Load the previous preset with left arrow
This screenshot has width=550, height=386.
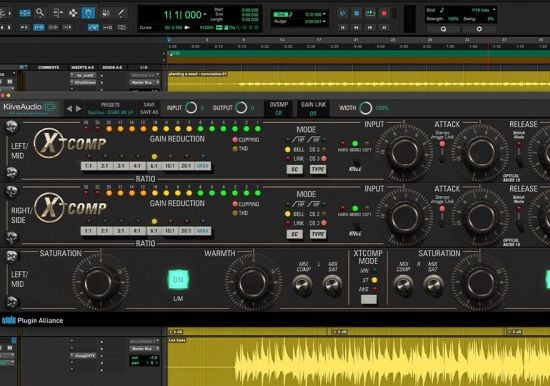tap(69, 109)
